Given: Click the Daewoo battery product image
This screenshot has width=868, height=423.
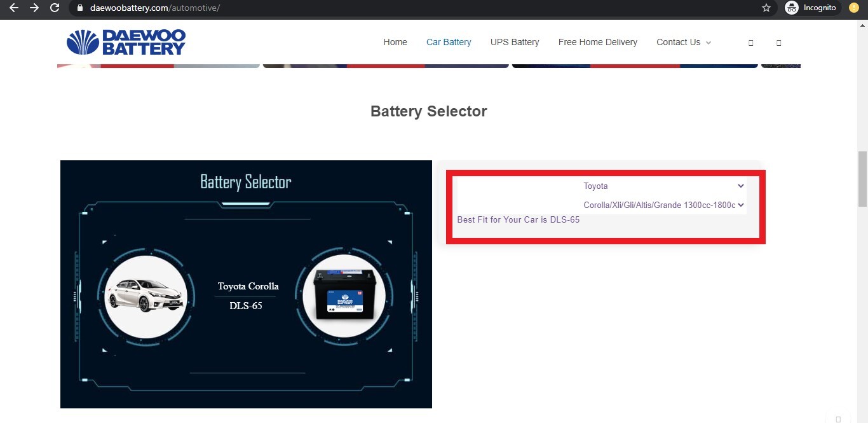Looking at the screenshot, I should click(345, 296).
